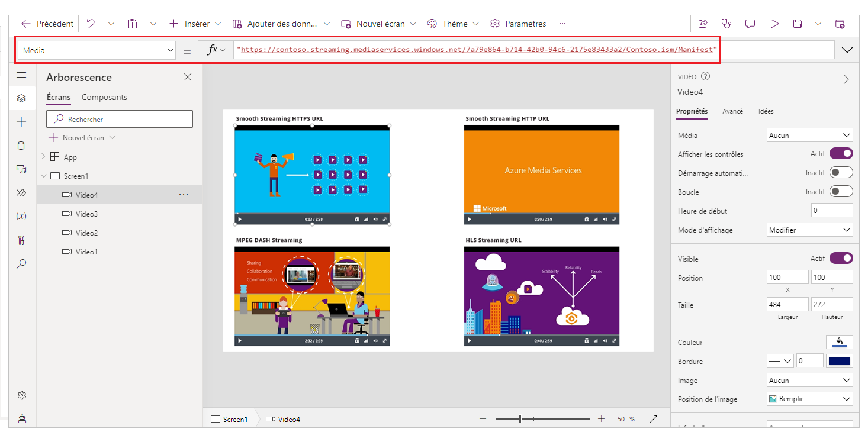Viewport: 868px width, 432px height.
Task: Switch to the Composants tab
Action: 104,97
